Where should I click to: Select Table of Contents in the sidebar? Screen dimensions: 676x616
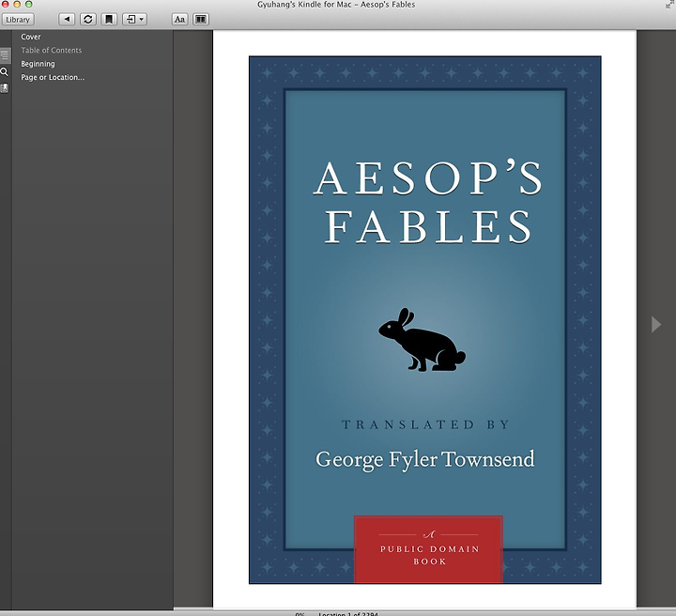click(52, 51)
